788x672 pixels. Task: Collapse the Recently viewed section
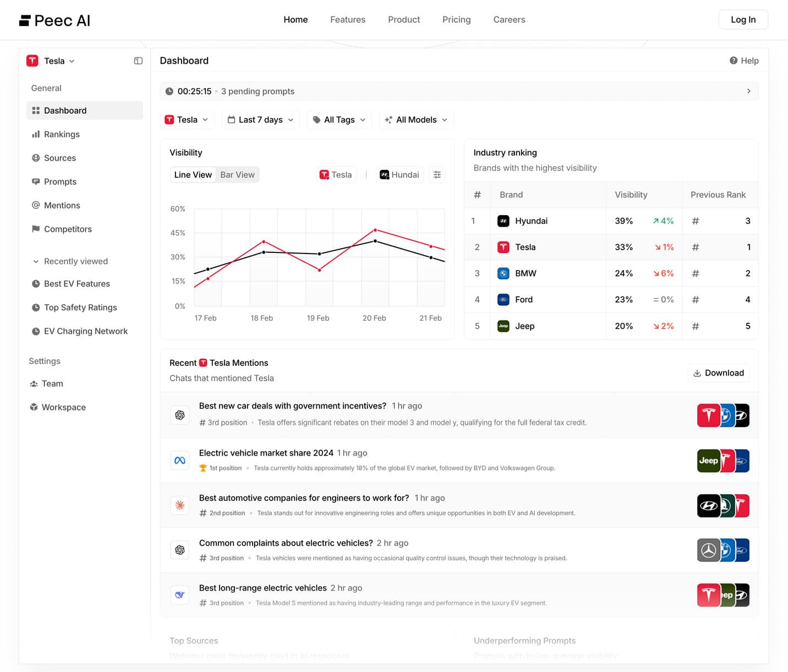(x=70, y=261)
